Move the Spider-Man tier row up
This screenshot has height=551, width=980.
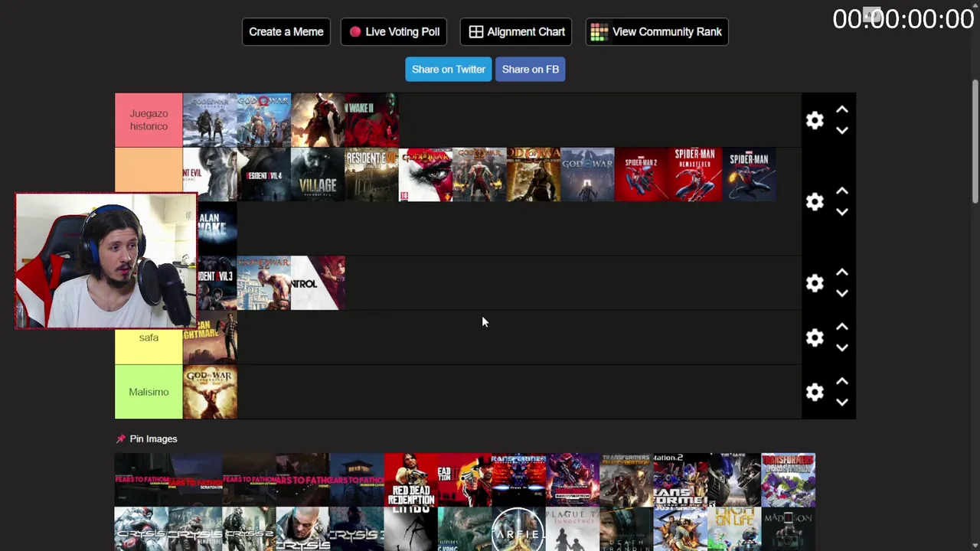click(x=842, y=191)
